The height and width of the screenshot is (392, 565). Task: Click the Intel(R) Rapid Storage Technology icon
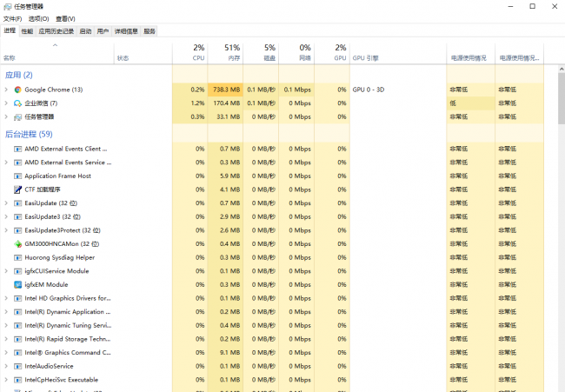pyautogui.click(x=17, y=339)
